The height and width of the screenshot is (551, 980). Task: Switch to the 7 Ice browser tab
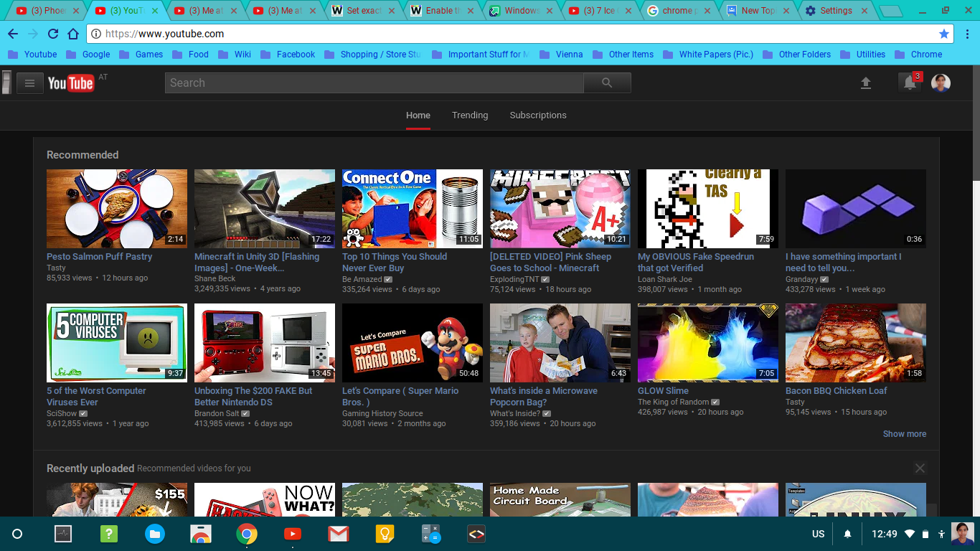click(599, 11)
